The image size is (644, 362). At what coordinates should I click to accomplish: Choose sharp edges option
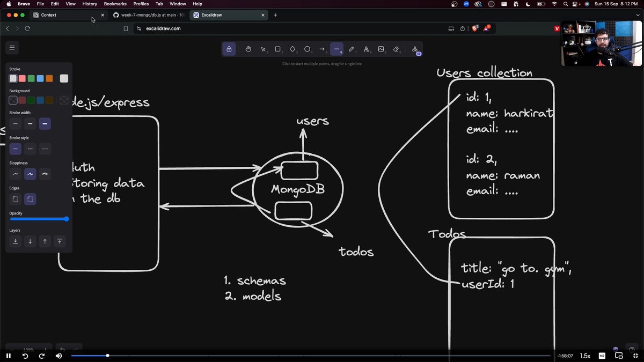[16, 199]
